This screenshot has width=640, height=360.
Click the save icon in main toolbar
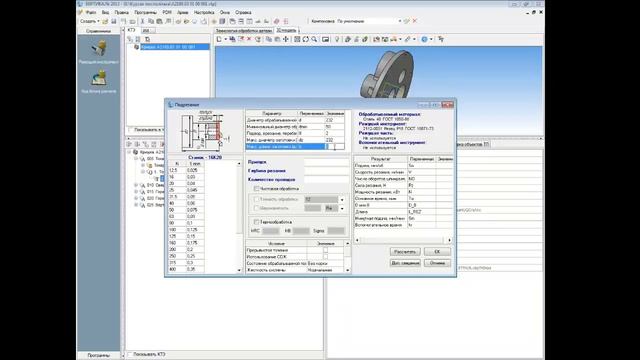(113, 21)
